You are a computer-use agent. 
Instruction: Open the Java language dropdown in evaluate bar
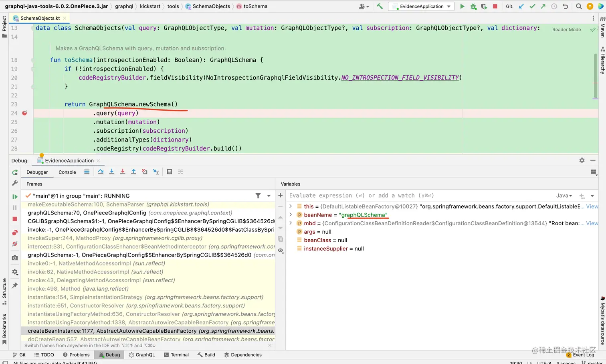coord(564,196)
